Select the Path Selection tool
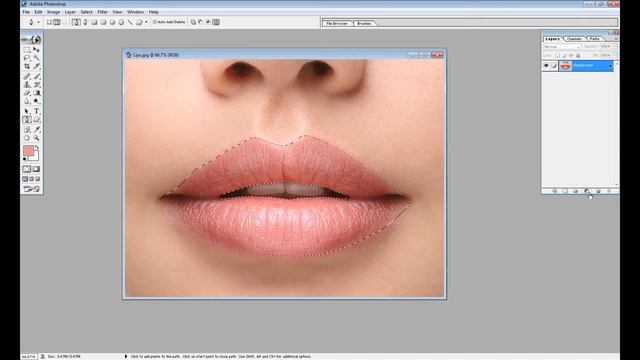The width and height of the screenshot is (640, 360). pyautogui.click(x=27, y=111)
